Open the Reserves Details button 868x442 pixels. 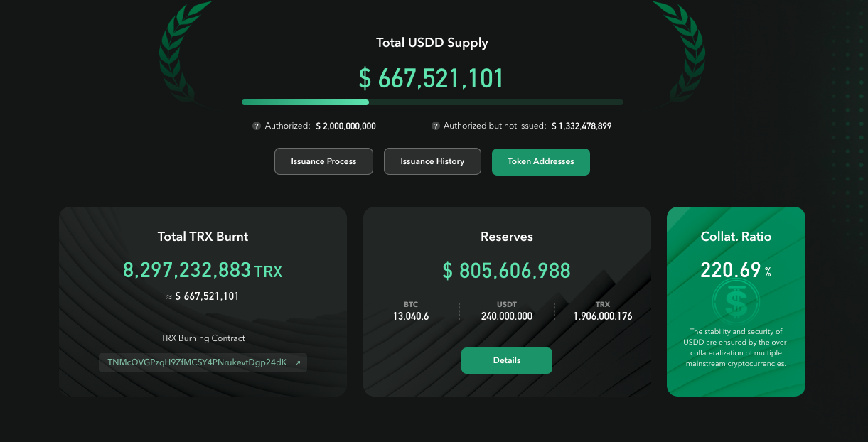pyautogui.click(x=507, y=360)
